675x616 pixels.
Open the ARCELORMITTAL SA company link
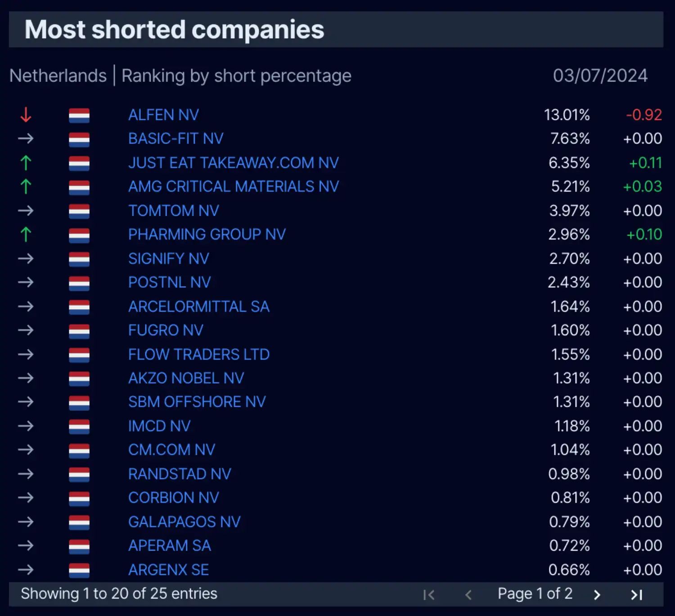(199, 306)
